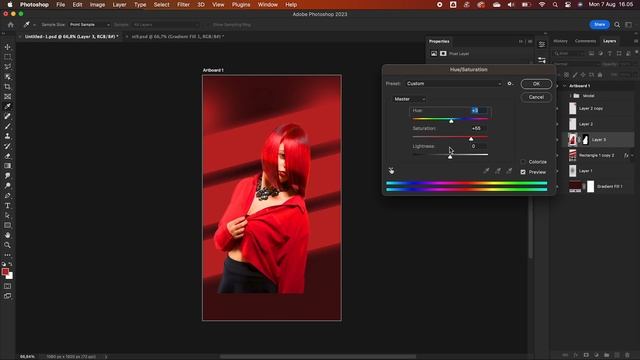Select the Pen tool

coord(7,196)
